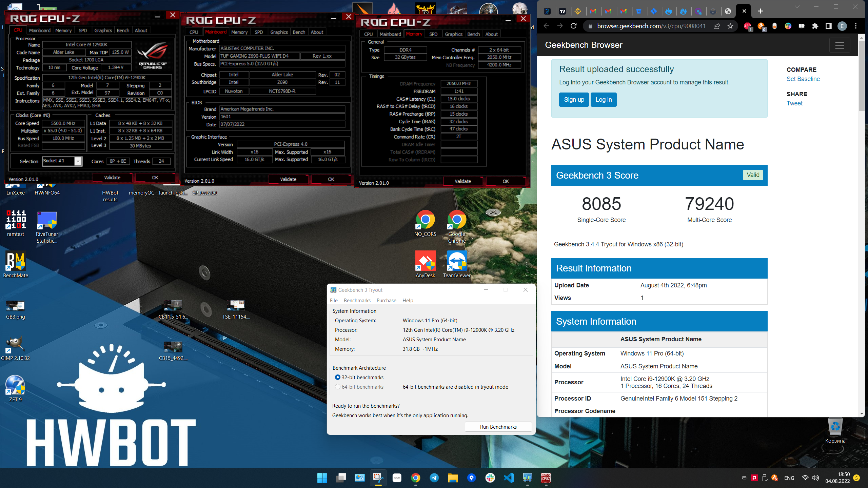This screenshot has height=488, width=868.
Task: Open the clock and date panel
Action: pyautogui.click(x=837, y=478)
